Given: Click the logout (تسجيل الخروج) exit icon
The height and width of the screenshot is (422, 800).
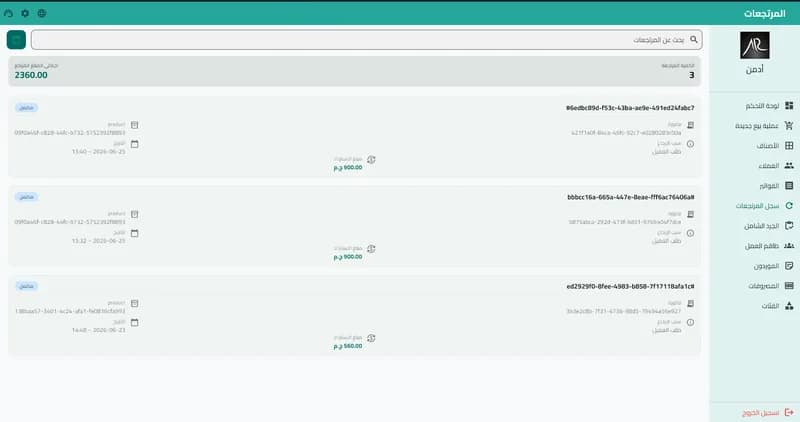Looking at the screenshot, I should (789, 412).
